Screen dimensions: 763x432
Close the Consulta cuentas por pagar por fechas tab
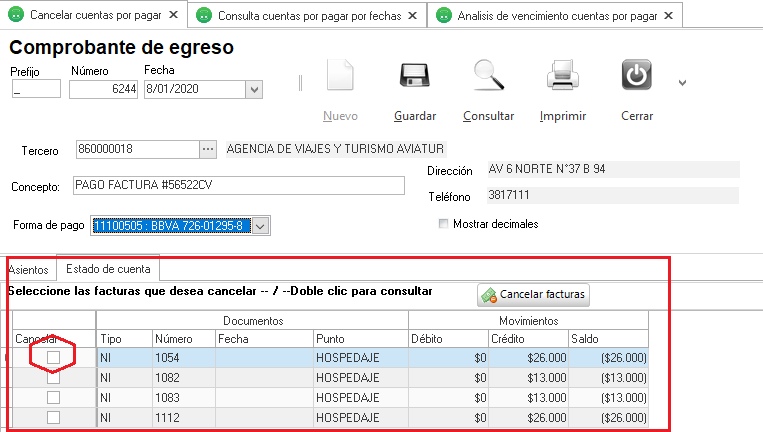(x=412, y=16)
